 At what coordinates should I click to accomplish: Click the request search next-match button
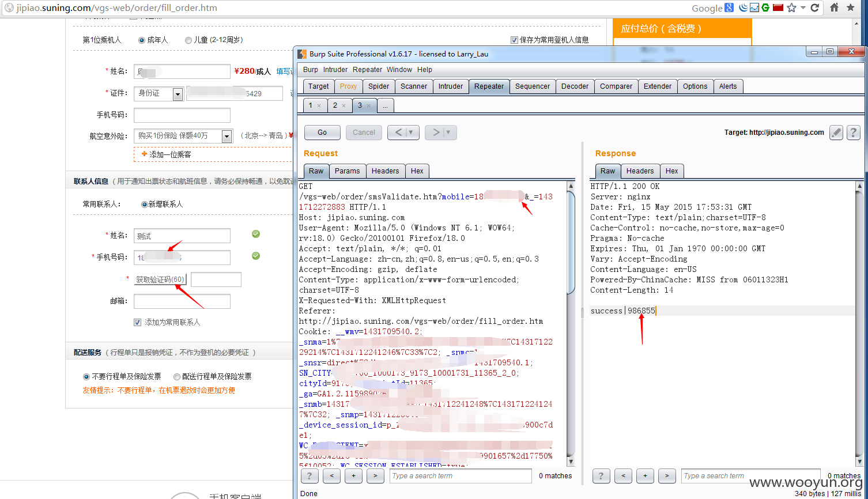375,475
